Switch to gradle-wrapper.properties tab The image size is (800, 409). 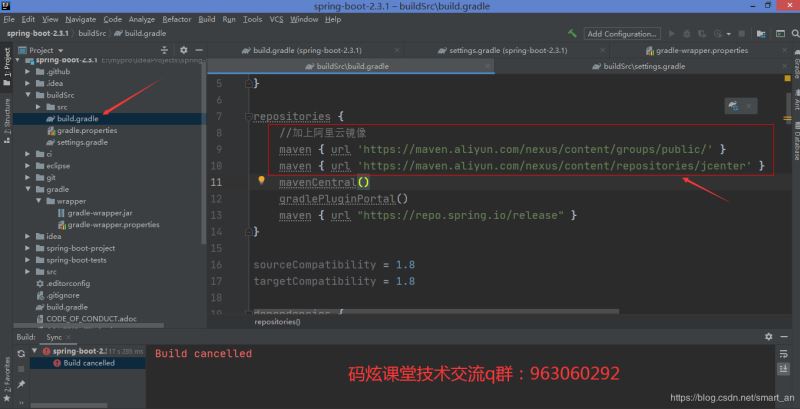click(x=702, y=50)
